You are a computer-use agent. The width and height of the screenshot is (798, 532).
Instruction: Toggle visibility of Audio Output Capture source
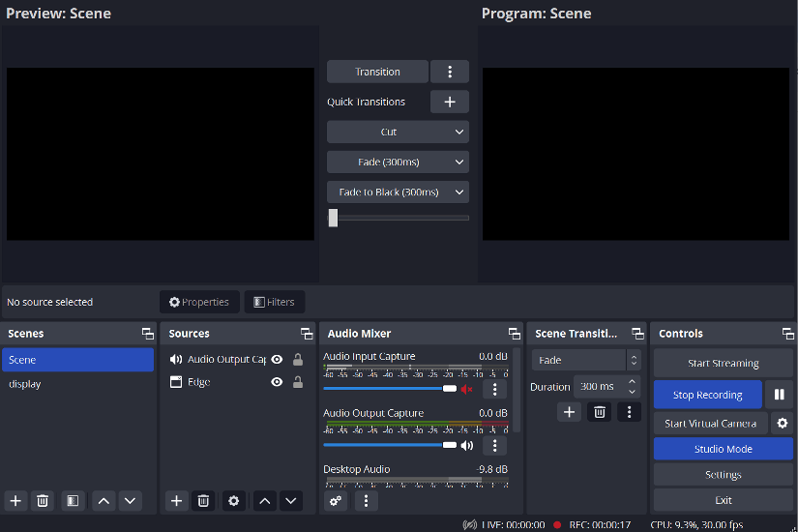(x=277, y=360)
